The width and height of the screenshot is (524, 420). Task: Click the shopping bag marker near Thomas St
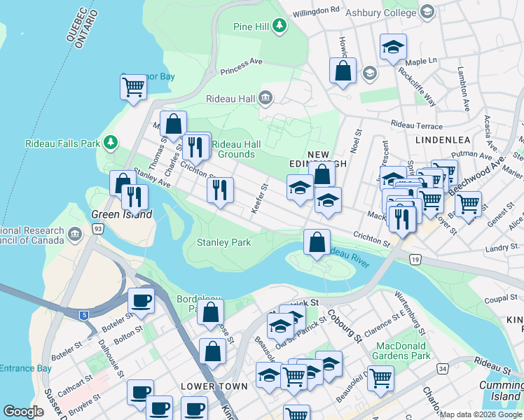(173, 125)
